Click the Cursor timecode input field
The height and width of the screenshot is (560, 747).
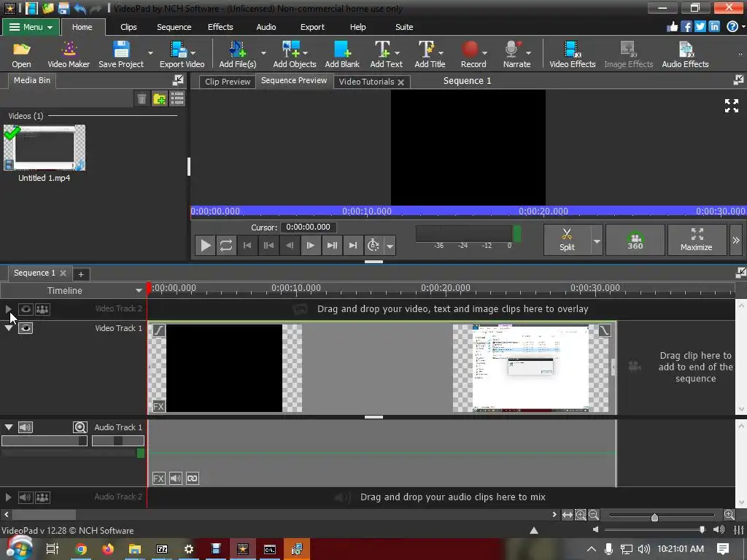[x=308, y=227]
